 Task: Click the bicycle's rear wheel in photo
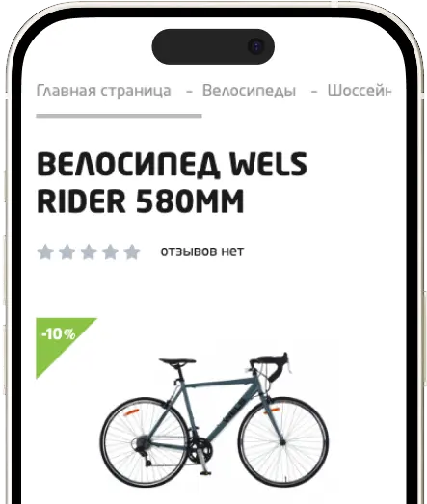click(145, 443)
